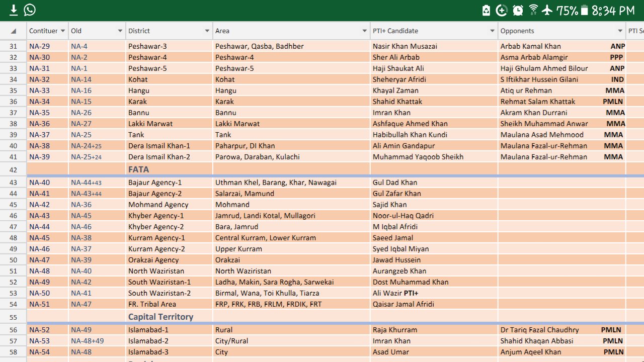Select candidate Ali Amin Gandapur

click(x=434, y=146)
